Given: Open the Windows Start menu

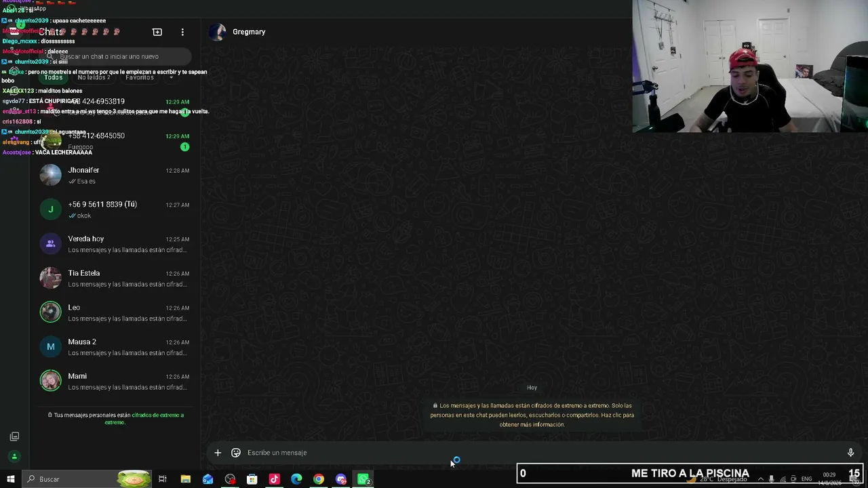Looking at the screenshot, I should click(x=11, y=479).
